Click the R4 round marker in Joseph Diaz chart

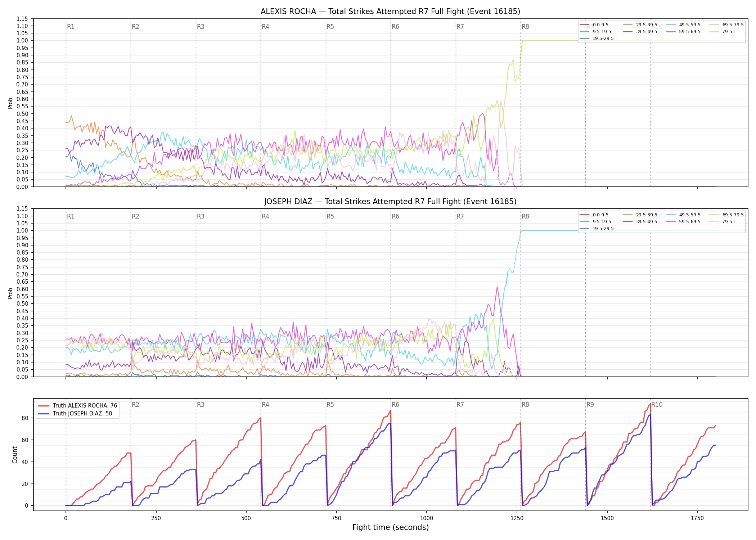(265, 216)
